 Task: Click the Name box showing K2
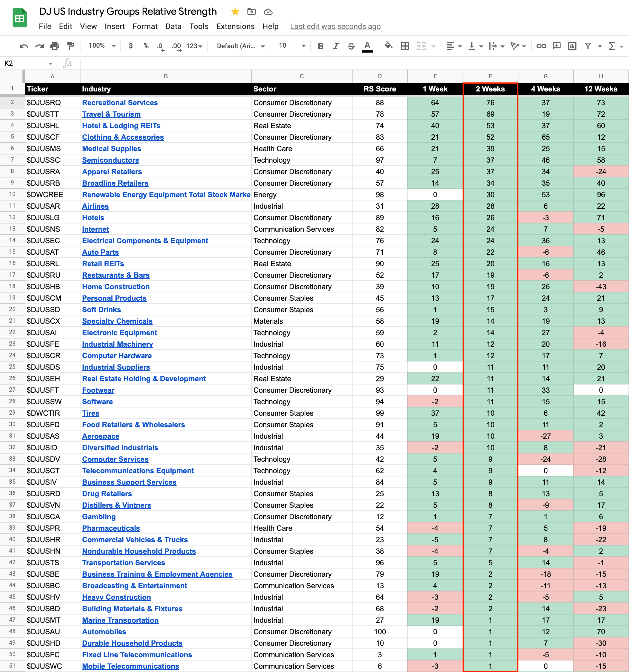point(27,63)
